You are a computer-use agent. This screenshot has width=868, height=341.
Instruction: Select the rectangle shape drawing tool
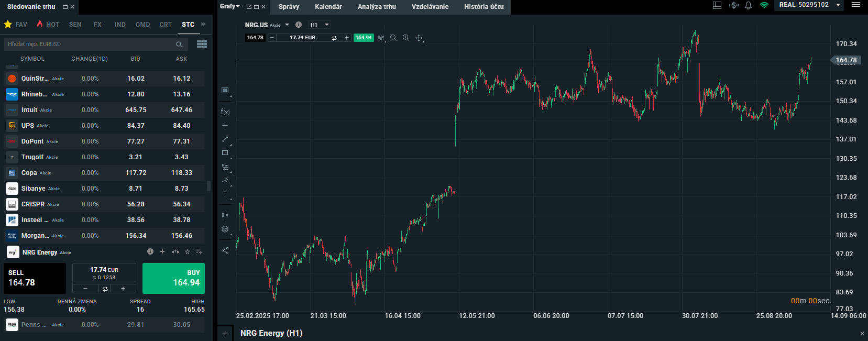[225, 153]
